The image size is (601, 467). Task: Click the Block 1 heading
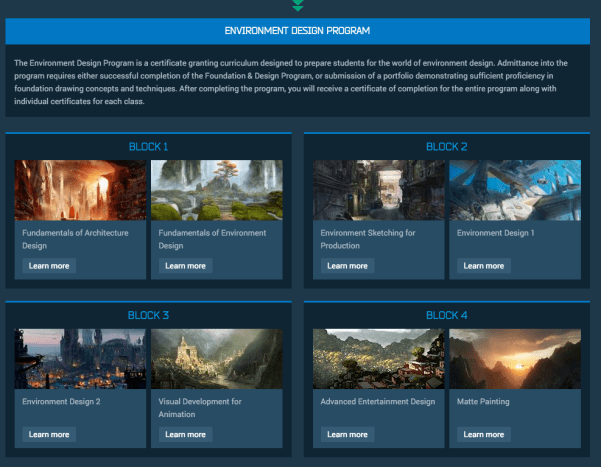pyautogui.click(x=148, y=146)
